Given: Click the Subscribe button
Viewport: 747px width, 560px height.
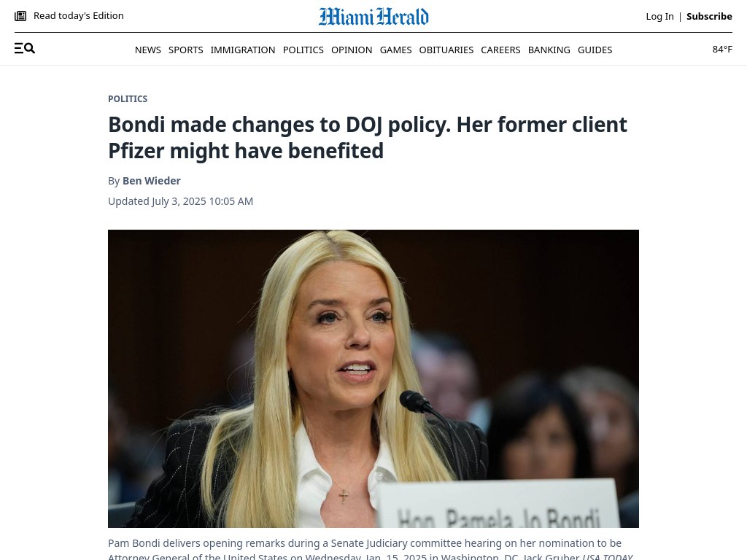Looking at the screenshot, I should (709, 16).
